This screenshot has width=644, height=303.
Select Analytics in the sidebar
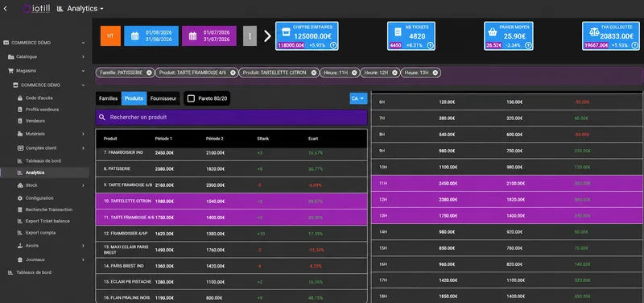click(x=44, y=172)
